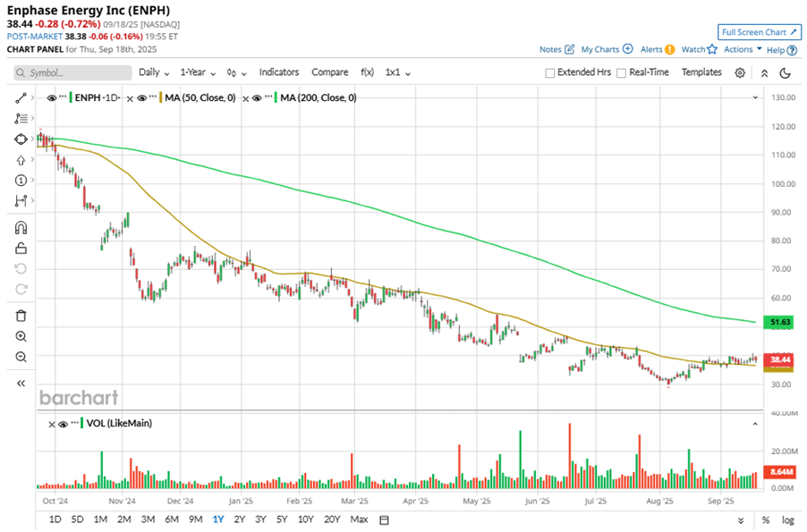Screen dimensions: 807x532
Task: Toggle VOL indicator visibility eye
Action: tap(64, 424)
